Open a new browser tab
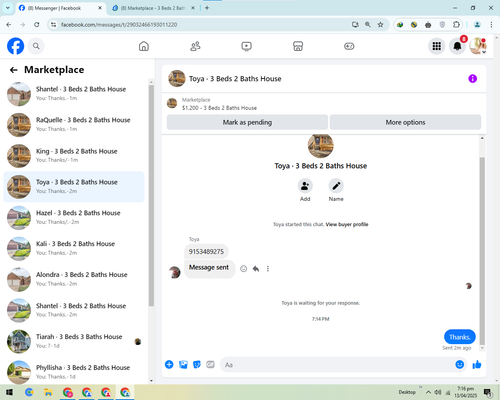500x400 pixels. point(207,8)
